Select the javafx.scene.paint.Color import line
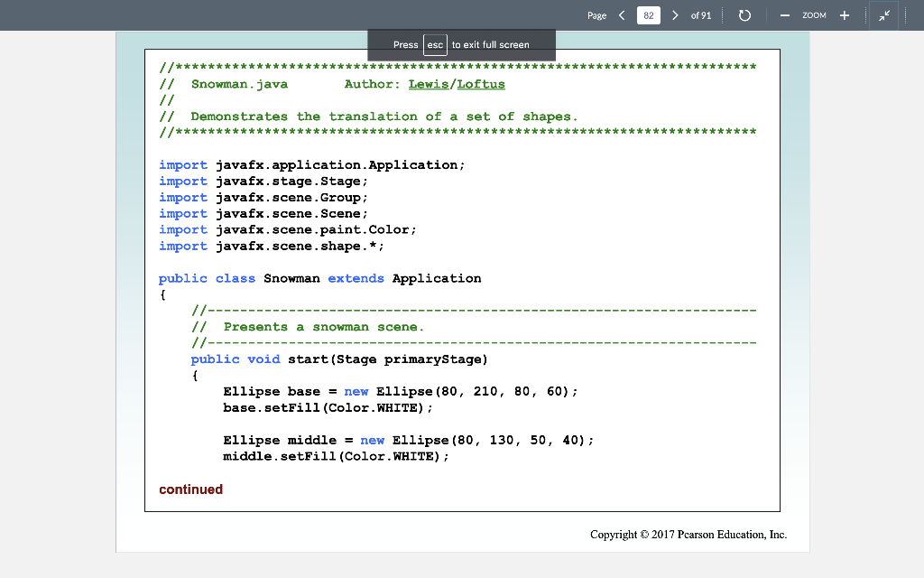 (x=287, y=229)
